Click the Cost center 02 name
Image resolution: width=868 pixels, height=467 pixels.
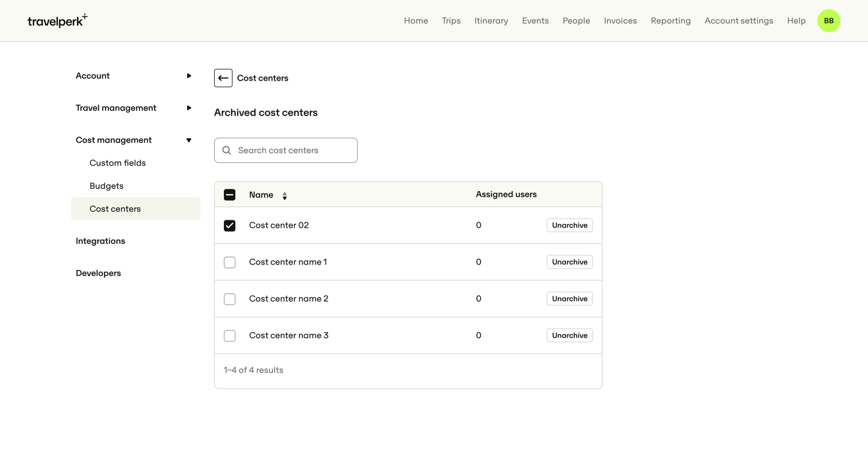[279, 225]
